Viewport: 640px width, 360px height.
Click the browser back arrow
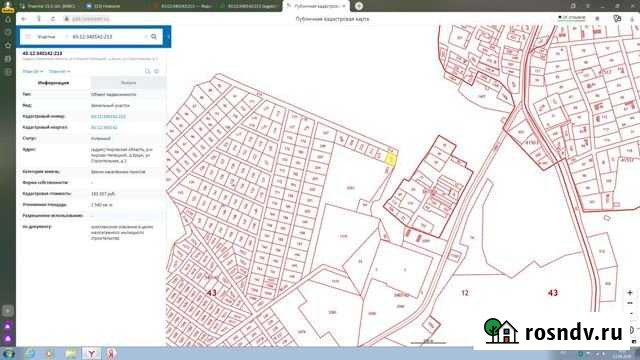coord(24,19)
